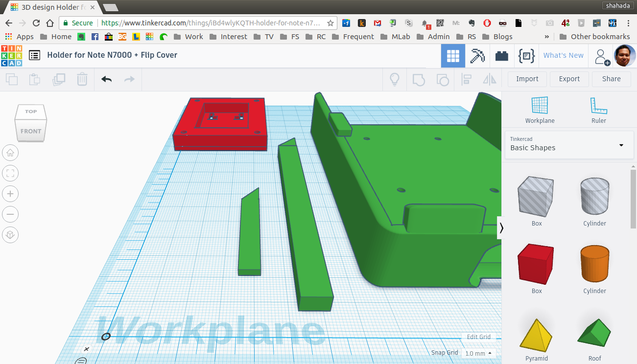Select the Ruler tool
The width and height of the screenshot is (637, 364).
(x=598, y=109)
